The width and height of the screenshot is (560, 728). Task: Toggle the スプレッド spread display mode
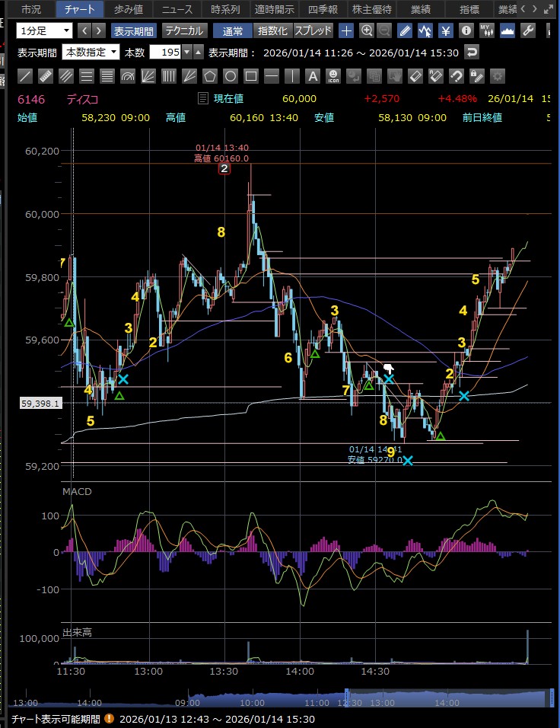click(313, 31)
